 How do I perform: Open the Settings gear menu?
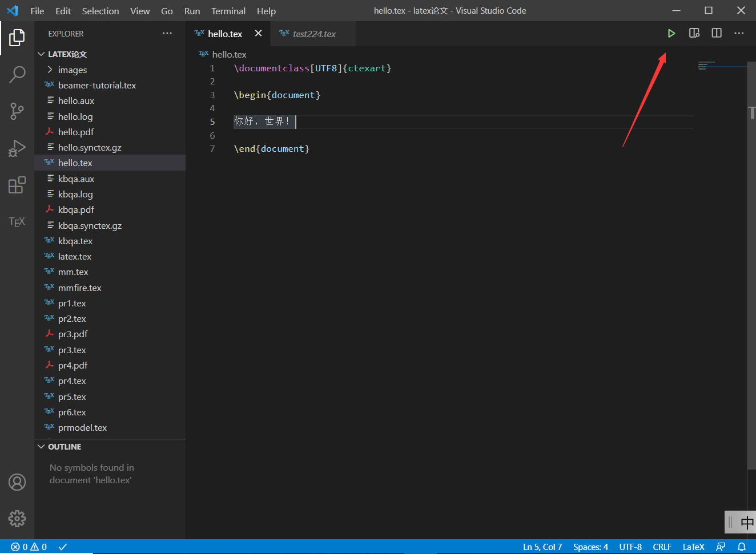[17, 519]
